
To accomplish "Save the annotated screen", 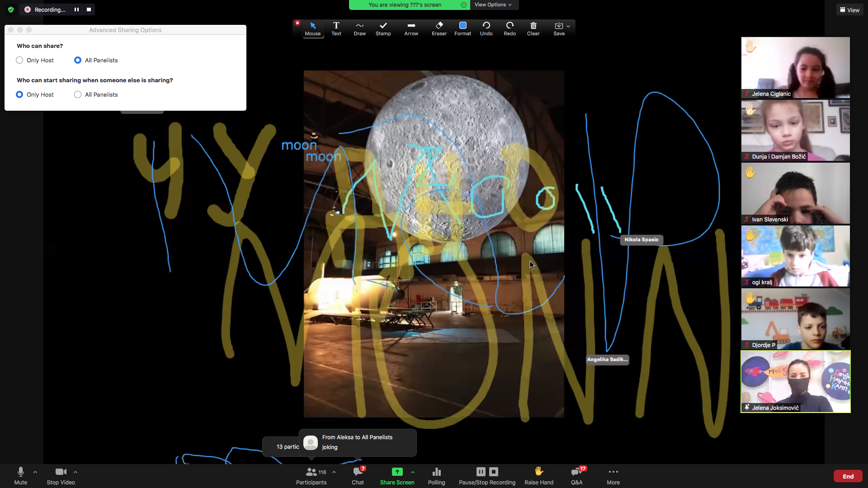I will [559, 29].
